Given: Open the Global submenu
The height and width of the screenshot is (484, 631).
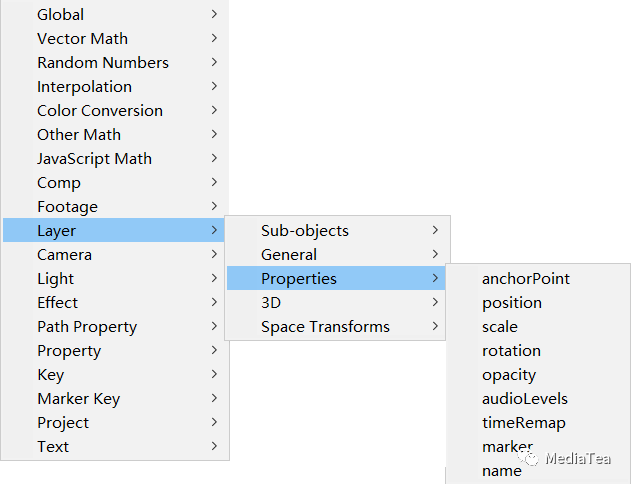Looking at the screenshot, I should (60, 15).
